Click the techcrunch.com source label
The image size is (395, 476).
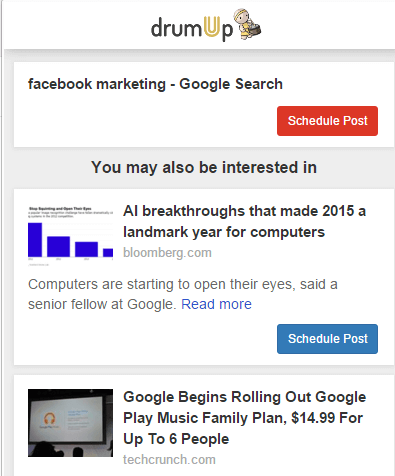pos(169,459)
